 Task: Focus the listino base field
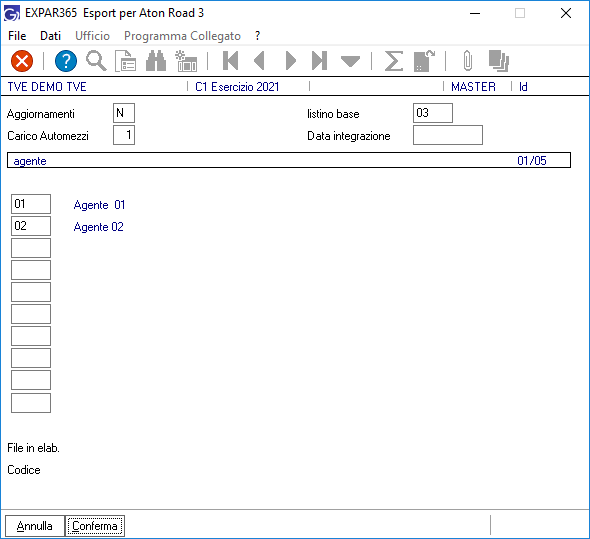tap(433, 113)
